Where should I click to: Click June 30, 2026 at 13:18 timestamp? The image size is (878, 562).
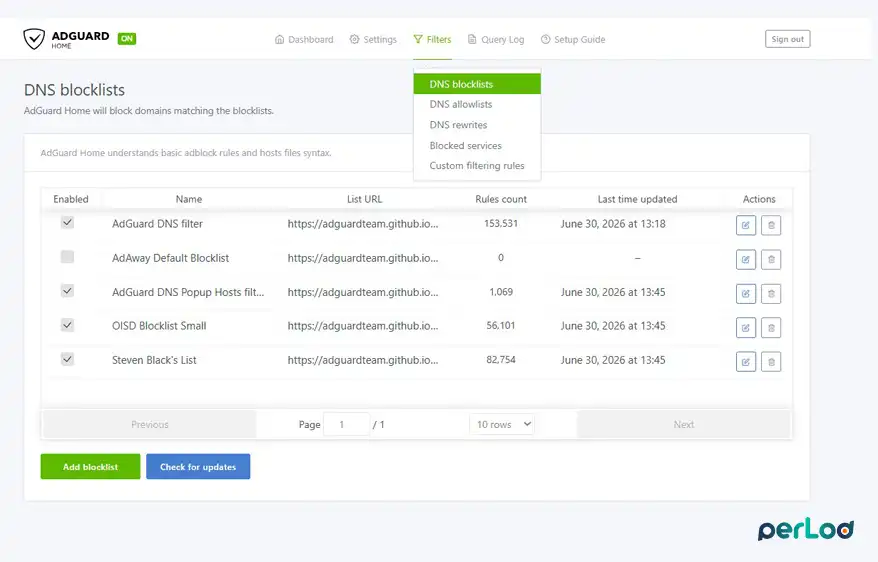click(613, 224)
